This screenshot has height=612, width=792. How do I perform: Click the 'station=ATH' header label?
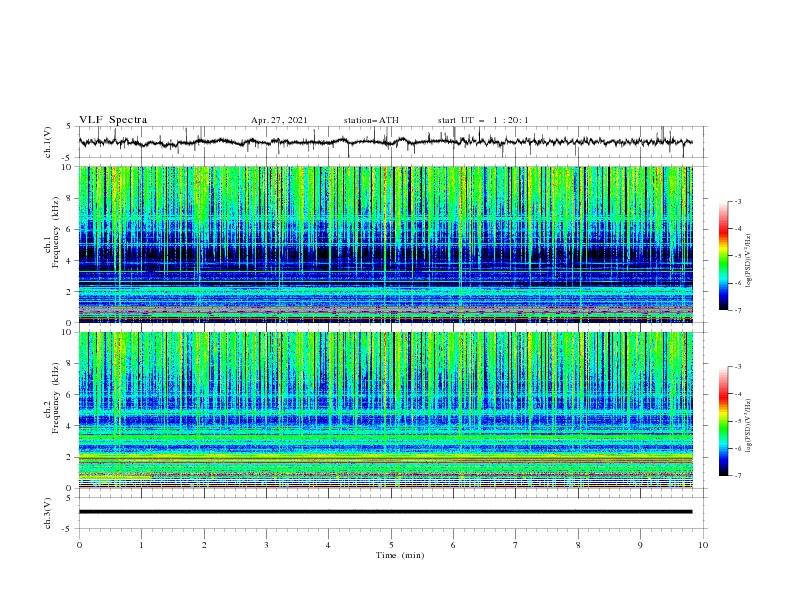click(x=371, y=120)
